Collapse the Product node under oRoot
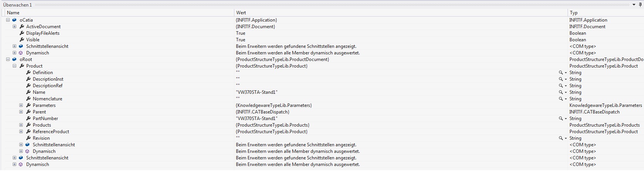Viewport: 644px width, 171px height. tap(14, 66)
